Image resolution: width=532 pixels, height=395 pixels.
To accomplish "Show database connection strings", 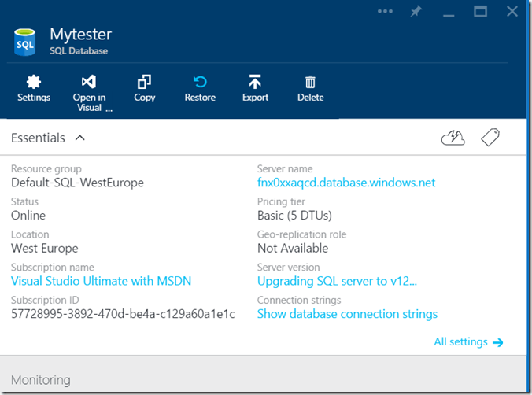I will pyautogui.click(x=347, y=314).
